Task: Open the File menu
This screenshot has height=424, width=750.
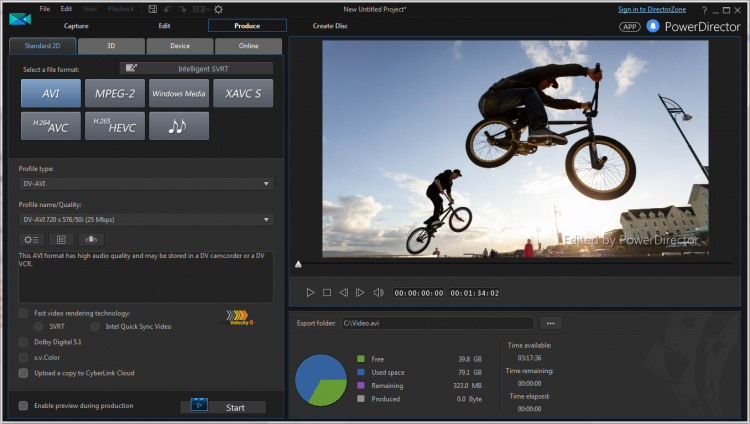Action: click(45, 9)
